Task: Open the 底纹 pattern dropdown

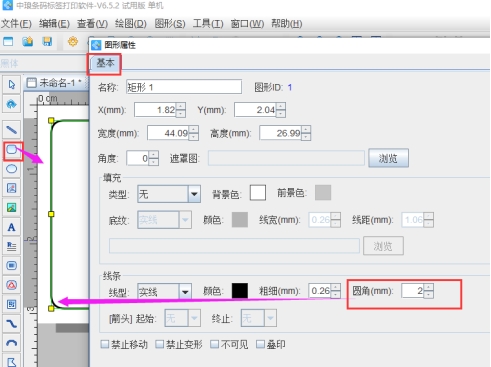Action: (x=185, y=220)
